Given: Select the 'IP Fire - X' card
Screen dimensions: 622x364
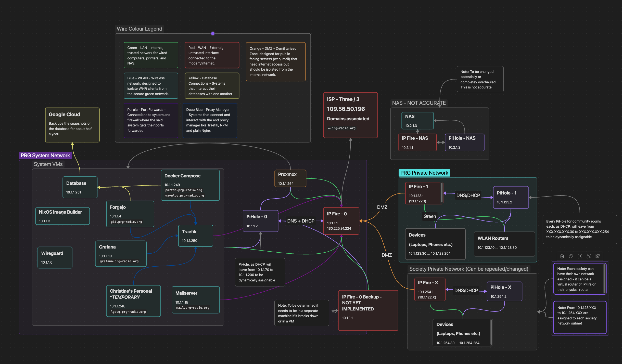Looking at the screenshot, I should pos(430,290).
